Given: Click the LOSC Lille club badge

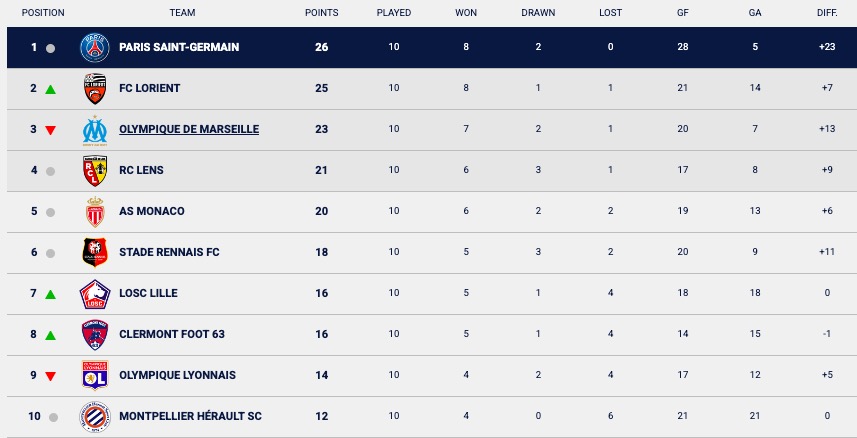Looking at the screenshot, I should (x=94, y=293).
